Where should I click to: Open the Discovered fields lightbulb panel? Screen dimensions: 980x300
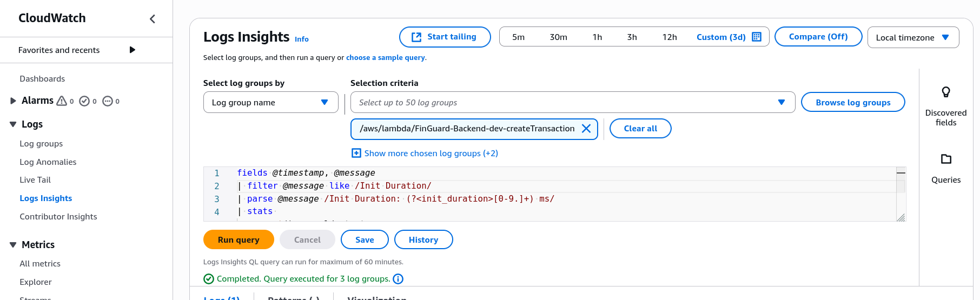click(x=945, y=92)
